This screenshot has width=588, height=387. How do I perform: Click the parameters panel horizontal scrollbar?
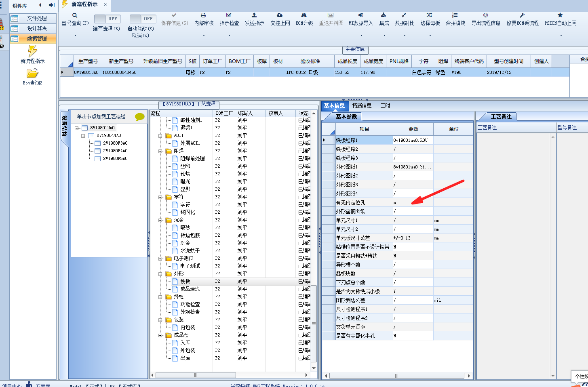click(397, 376)
